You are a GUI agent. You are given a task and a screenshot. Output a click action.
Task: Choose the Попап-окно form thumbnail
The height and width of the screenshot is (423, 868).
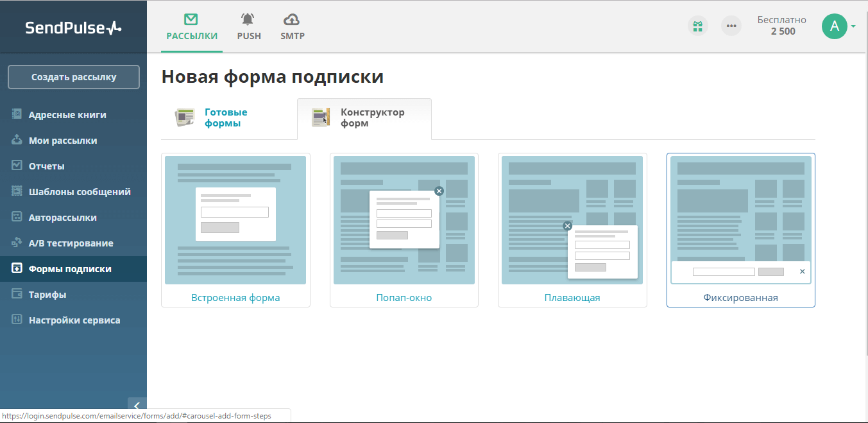pyautogui.click(x=404, y=220)
